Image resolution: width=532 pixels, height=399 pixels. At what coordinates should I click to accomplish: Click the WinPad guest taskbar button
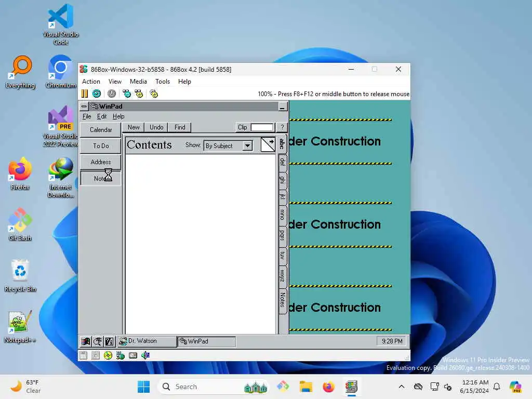pos(207,341)
